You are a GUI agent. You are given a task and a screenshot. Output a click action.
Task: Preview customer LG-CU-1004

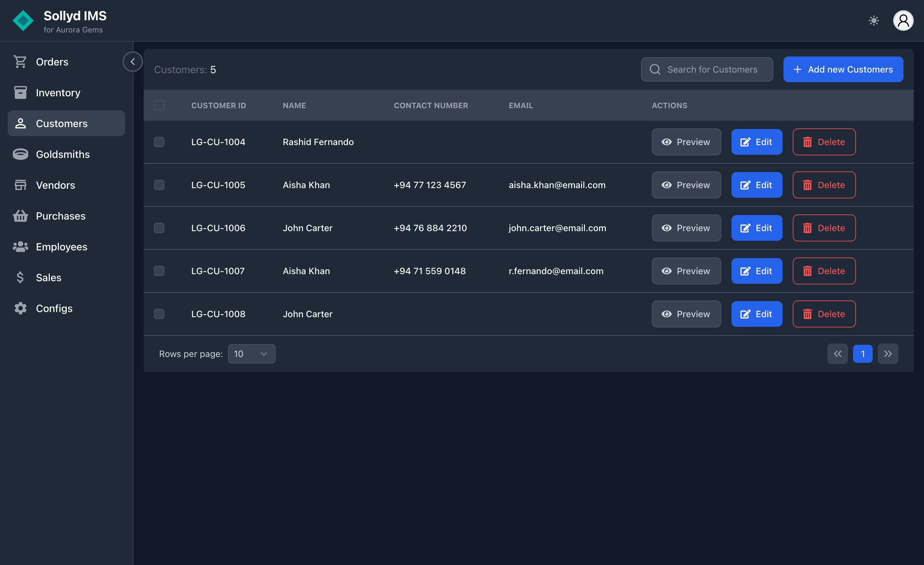tap(686, 142)
